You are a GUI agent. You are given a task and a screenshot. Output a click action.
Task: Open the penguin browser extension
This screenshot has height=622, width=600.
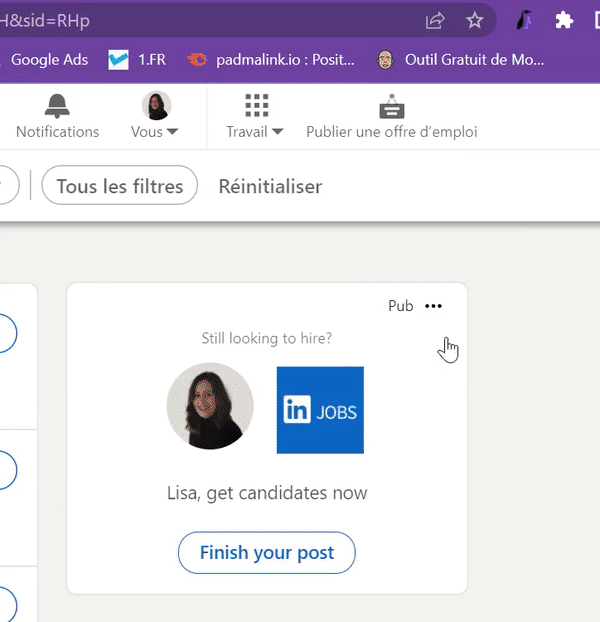click(524, 20)
